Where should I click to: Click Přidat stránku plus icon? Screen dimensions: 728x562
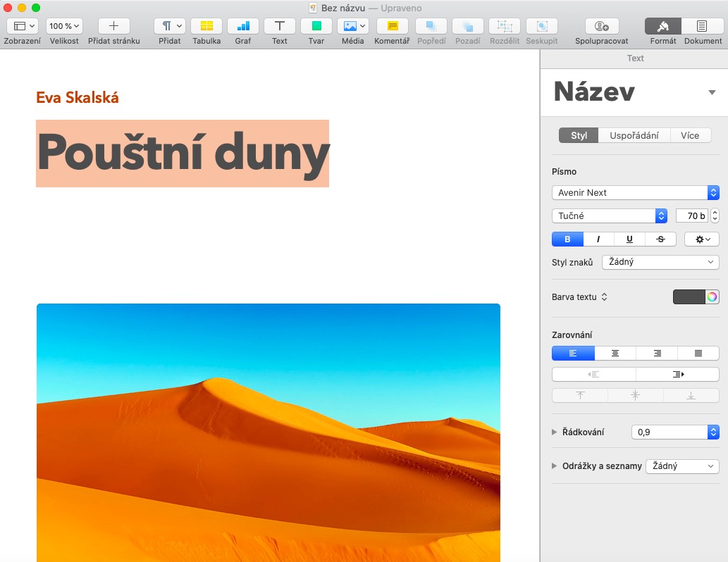tap(113, 26)
